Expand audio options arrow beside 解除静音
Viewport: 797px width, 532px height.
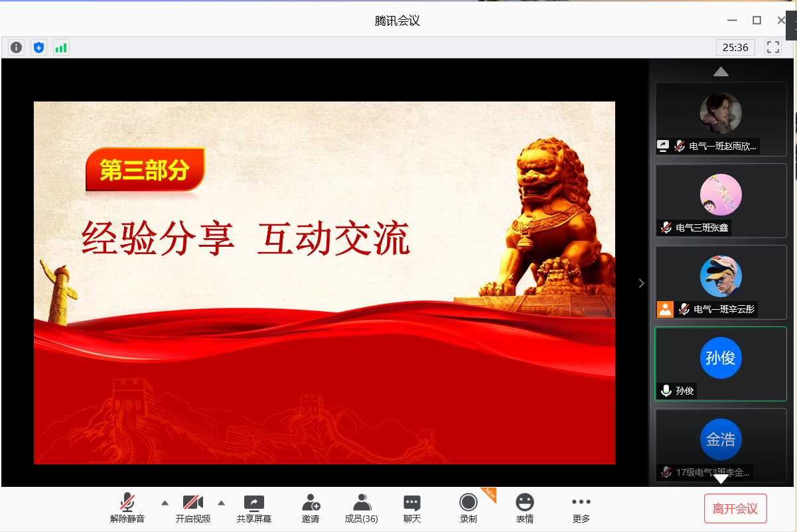(x=165, y=502)
